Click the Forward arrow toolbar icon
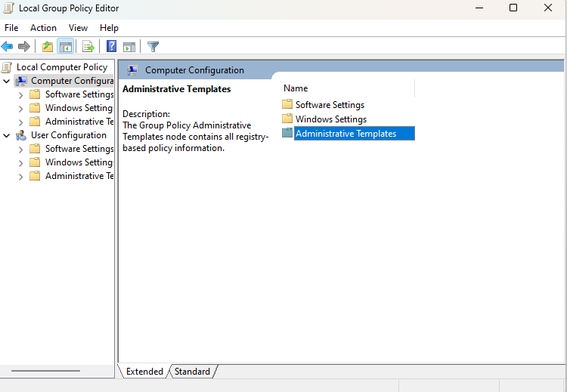The image size is (567, 392). tap(24, 47)
